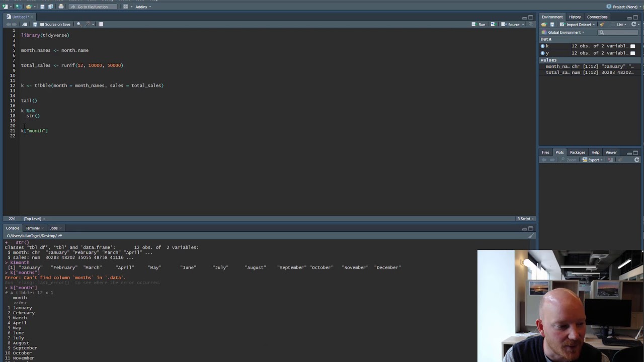Click the library(tidyverse) code line
The image size is (644, 362).
click(x=45, y=35)
